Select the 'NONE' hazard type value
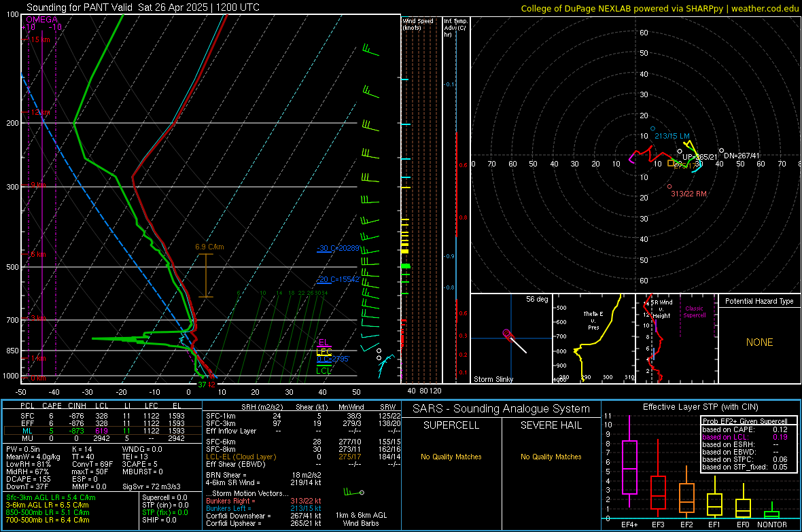The image size is (802, 532). [x=759, y=342]
